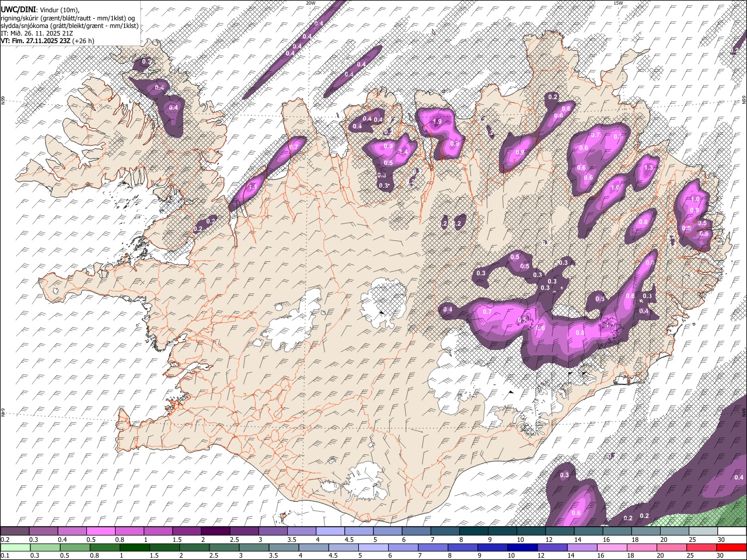Click the 'VT: Fim. 27.11.2025 23Z' valid time

(36, 41)
